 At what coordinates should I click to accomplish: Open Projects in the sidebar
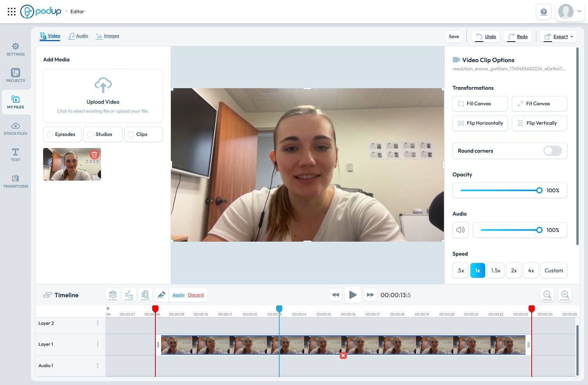(x=16, y=75)
